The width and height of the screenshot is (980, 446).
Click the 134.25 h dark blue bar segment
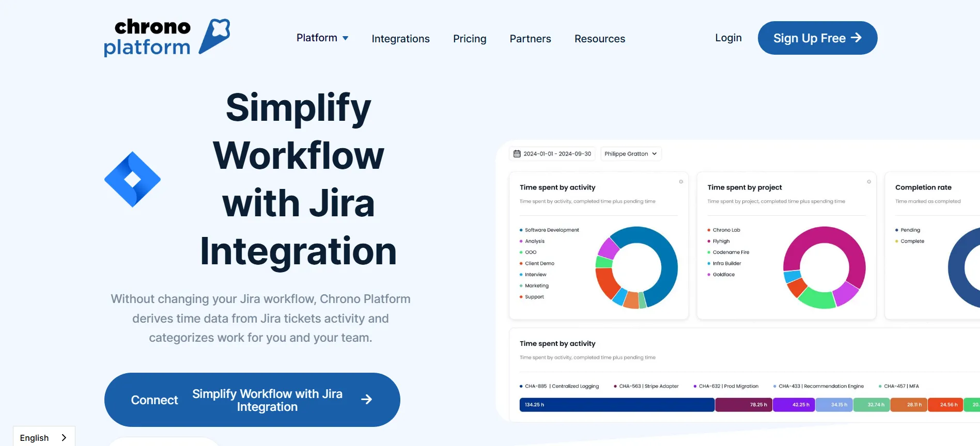click(617, 405)
